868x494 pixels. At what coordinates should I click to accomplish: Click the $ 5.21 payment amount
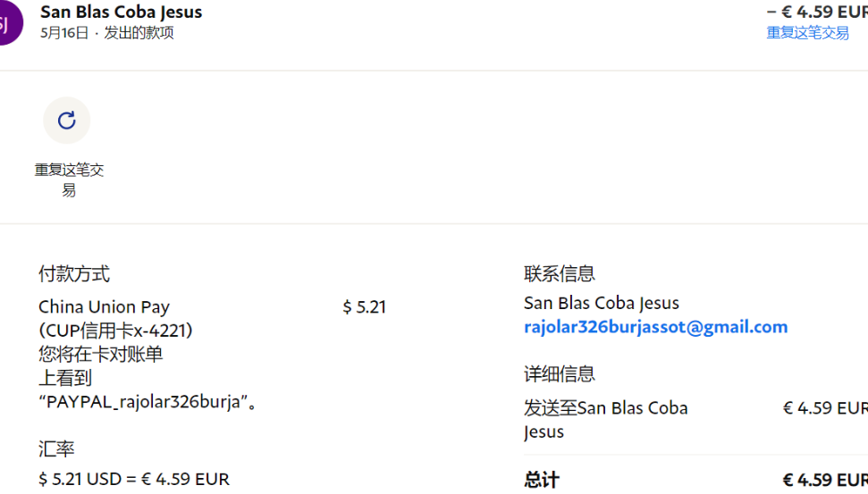click(364, 307)
